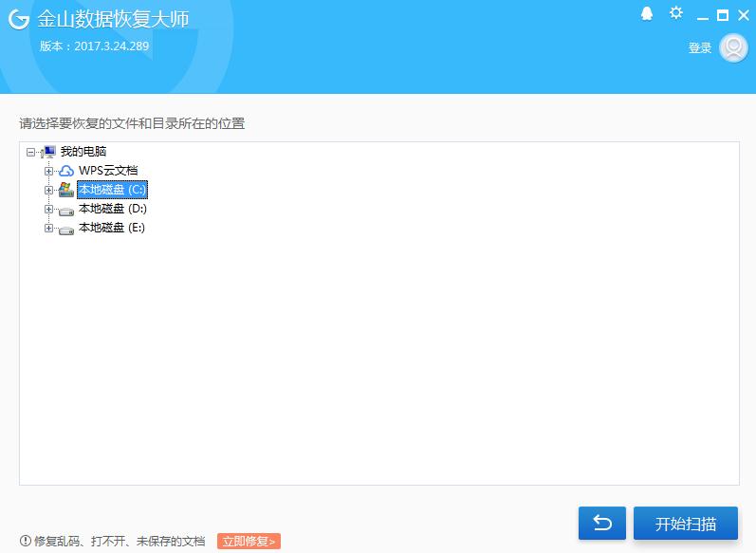Screen dimensions: 756x553
Task: Select 本地磁盘 (C:) entry
Action: tap(112, 190)
